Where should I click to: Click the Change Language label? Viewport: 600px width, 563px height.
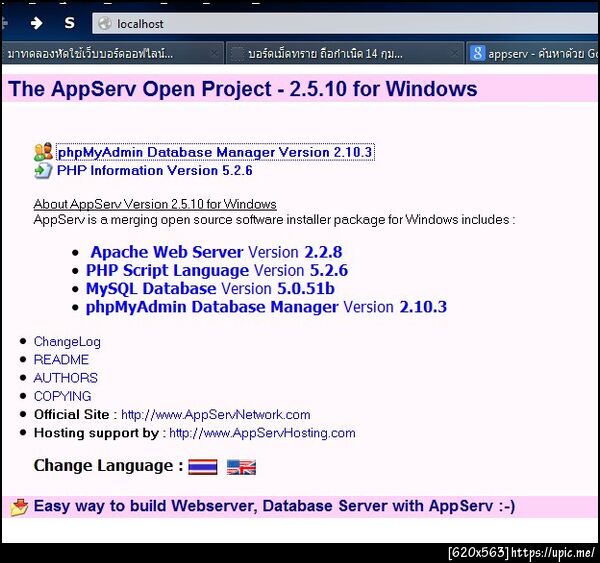tap(109, 466)
